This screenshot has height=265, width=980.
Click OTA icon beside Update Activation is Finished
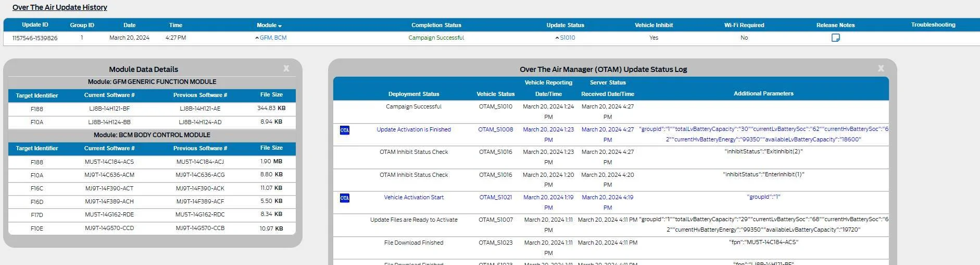tap(345, 130)
